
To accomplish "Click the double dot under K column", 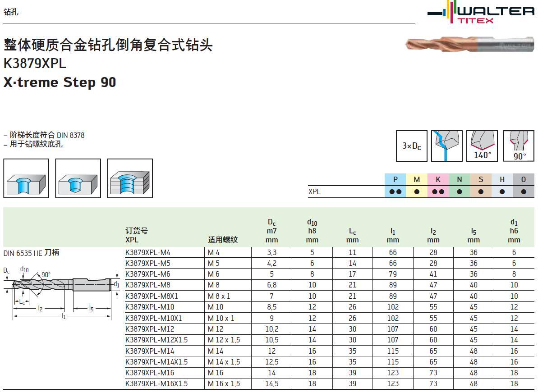I will click(x=438, y=191).
